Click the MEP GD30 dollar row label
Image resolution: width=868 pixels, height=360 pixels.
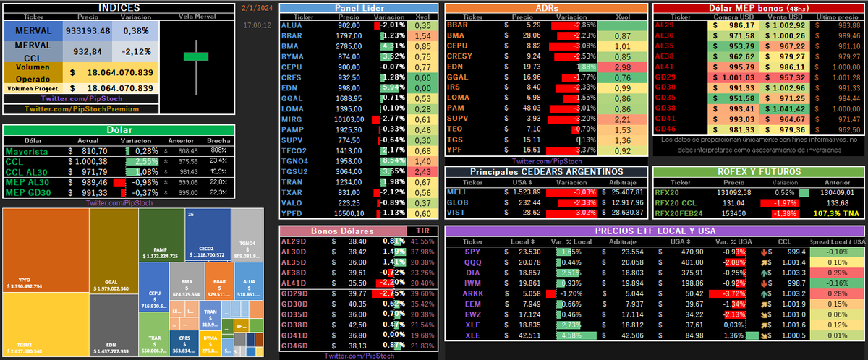point(28,193)
